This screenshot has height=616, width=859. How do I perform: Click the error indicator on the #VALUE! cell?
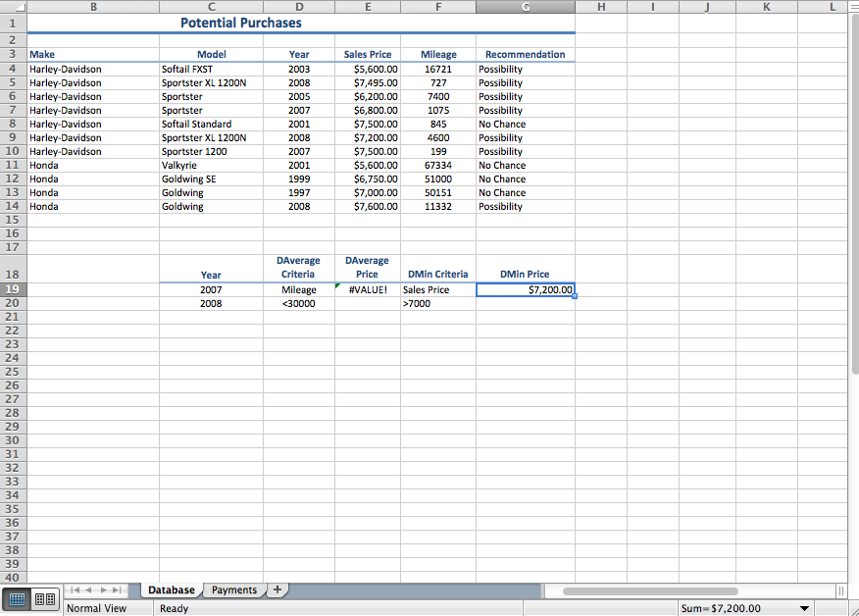pyautogui.click(x=336, y=284)
